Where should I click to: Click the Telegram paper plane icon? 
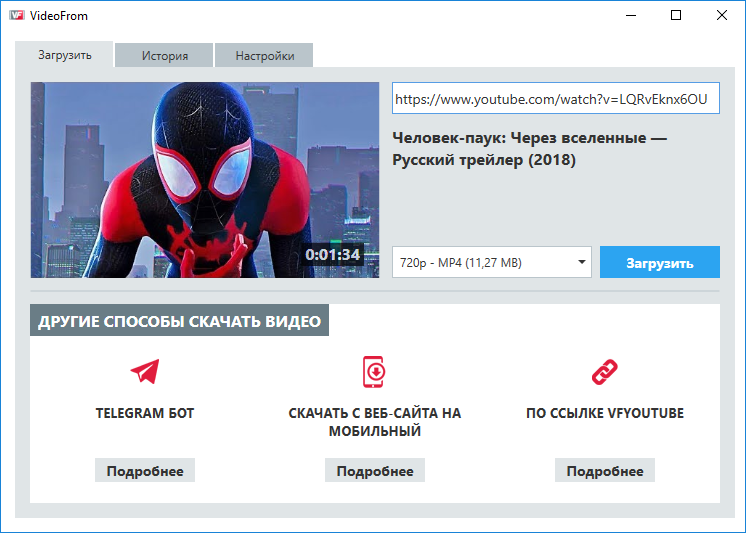point(145,372)
